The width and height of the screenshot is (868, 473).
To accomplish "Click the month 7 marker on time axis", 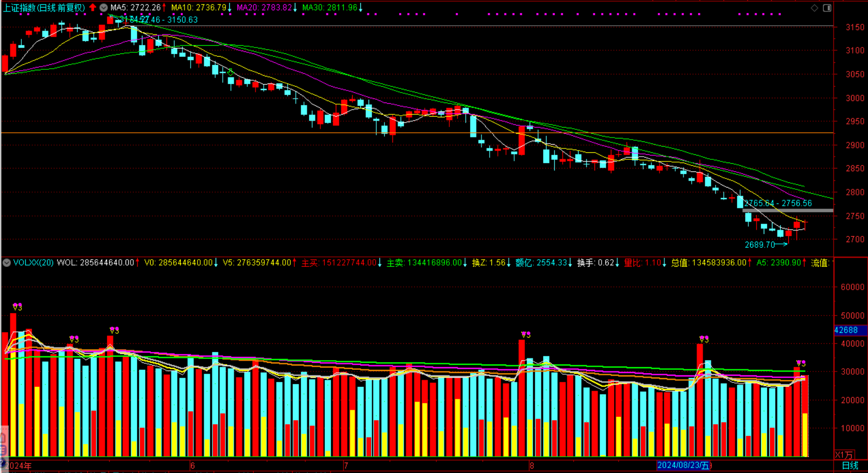I will tap(346, 466).
